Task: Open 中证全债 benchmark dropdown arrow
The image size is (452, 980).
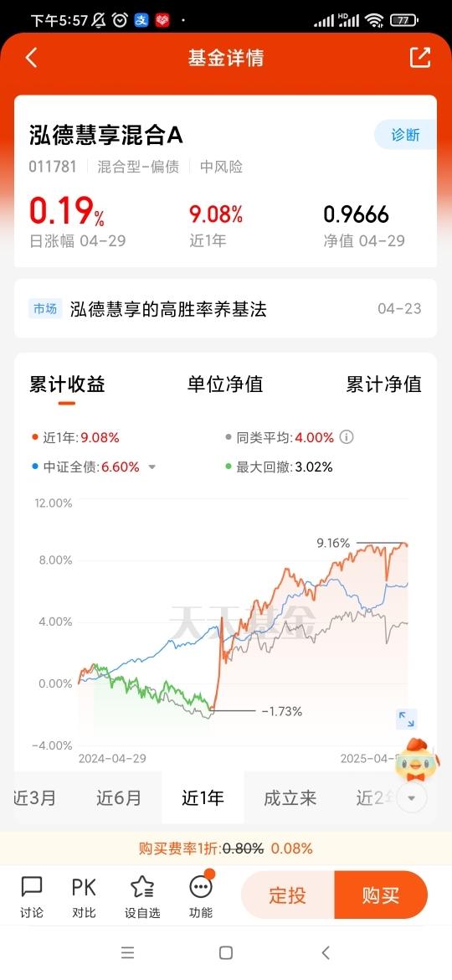Action: click(152, 467)
